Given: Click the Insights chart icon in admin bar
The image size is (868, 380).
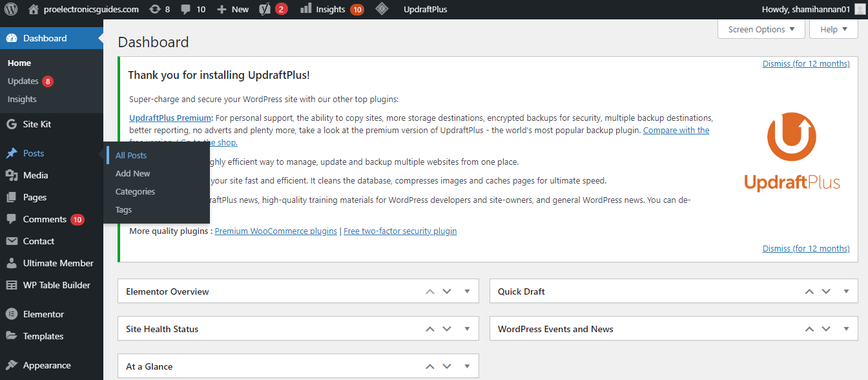Looking at the screenshot, I should click(305, 9).
